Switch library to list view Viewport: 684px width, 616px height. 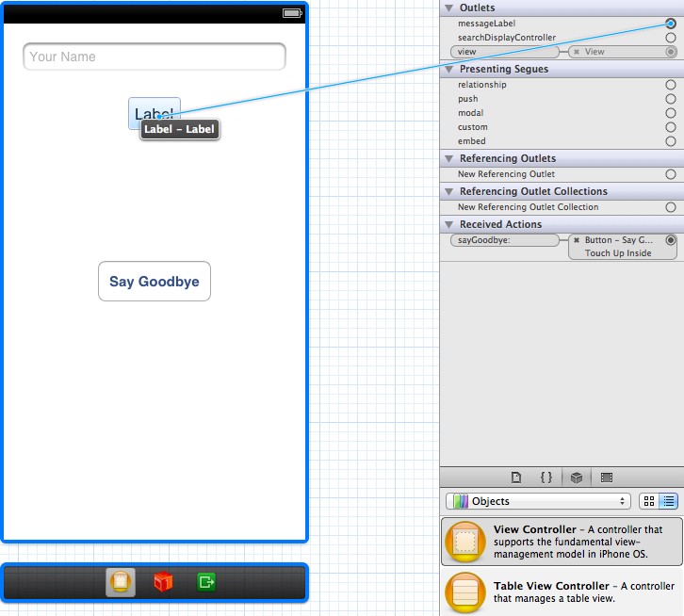coord(668,501)
